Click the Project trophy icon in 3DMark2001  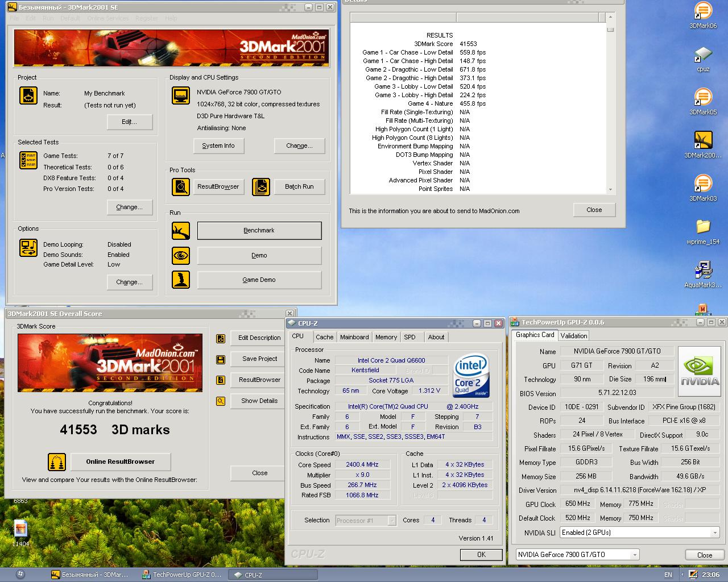28,95
